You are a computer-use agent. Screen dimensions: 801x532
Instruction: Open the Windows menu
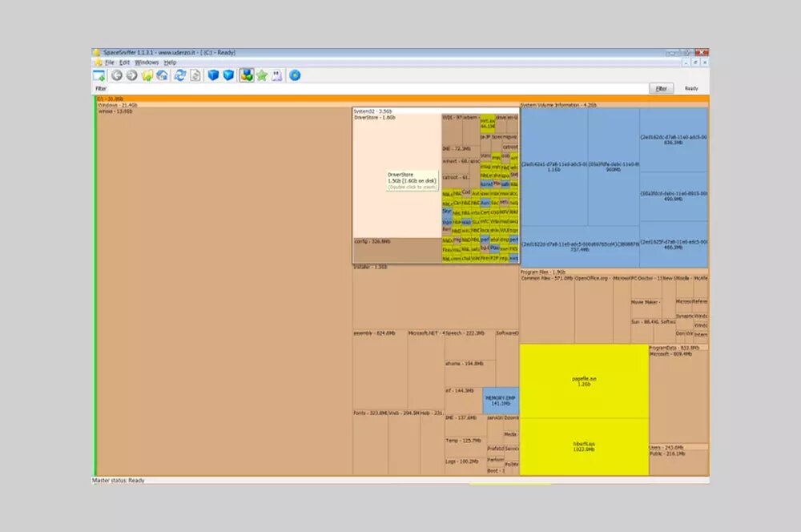pos(147,62)
